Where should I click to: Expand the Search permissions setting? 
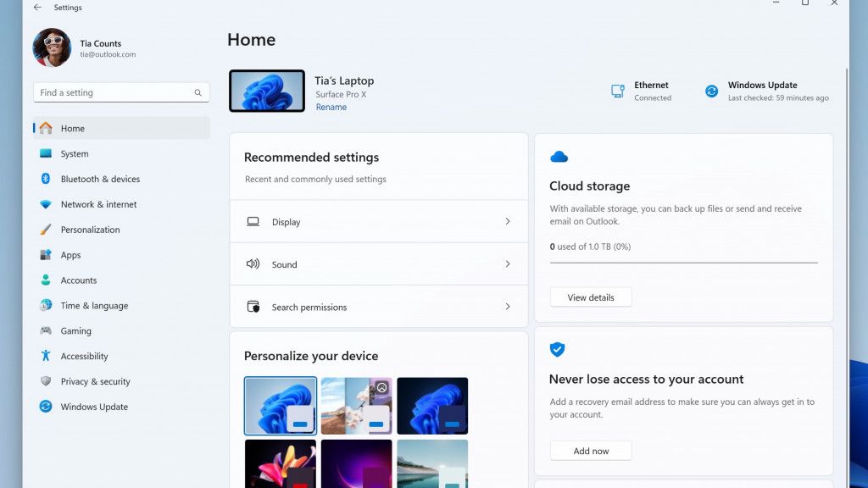(x=508, y=307)
